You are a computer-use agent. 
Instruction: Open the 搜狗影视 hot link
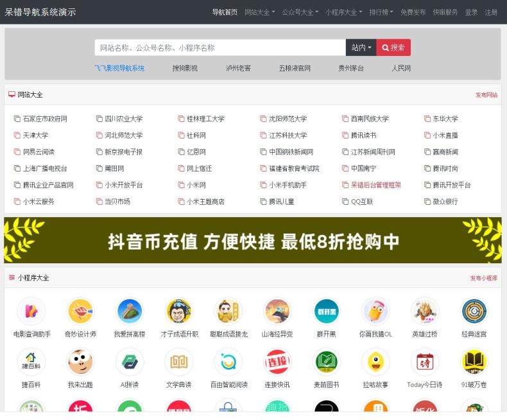point(185,68)
